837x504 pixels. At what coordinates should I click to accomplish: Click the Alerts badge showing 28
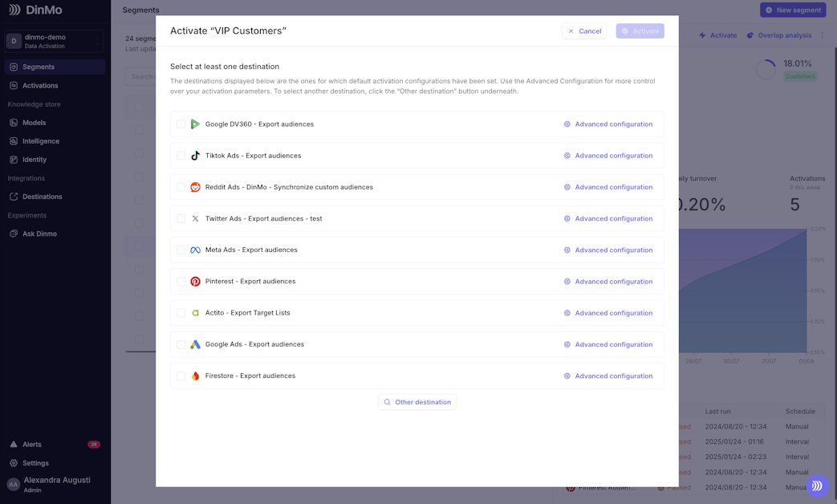94,444
